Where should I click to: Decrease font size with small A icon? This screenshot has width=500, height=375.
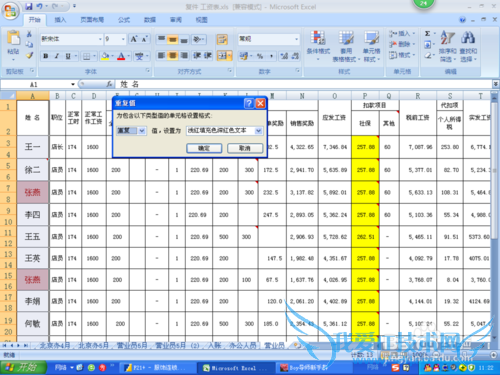coord(145,39)
